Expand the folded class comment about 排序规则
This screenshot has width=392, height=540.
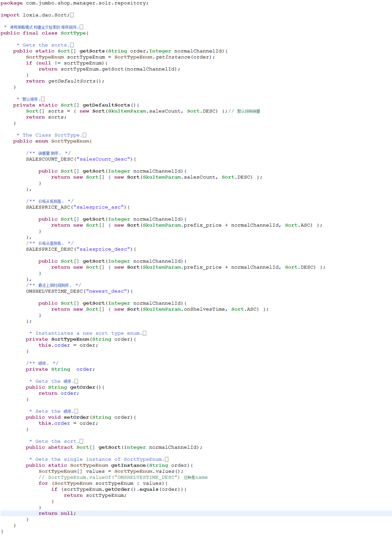pyautogui.click(x=81, y=27)
